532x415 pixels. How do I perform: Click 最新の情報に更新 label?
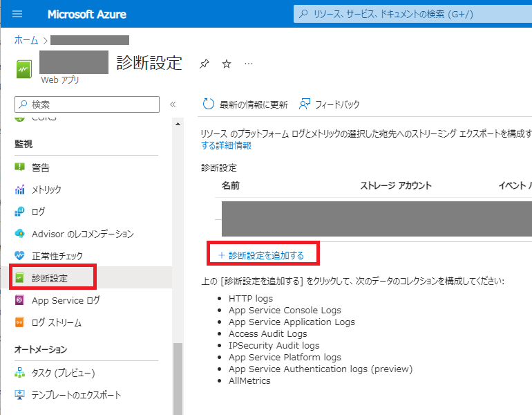coord(254,104)
